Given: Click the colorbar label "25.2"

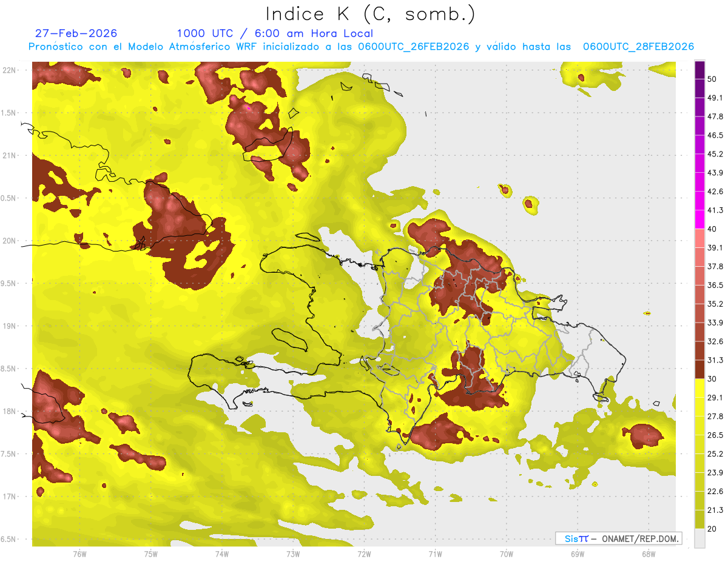Looking at the screenshot, I should tap(716, 453).
